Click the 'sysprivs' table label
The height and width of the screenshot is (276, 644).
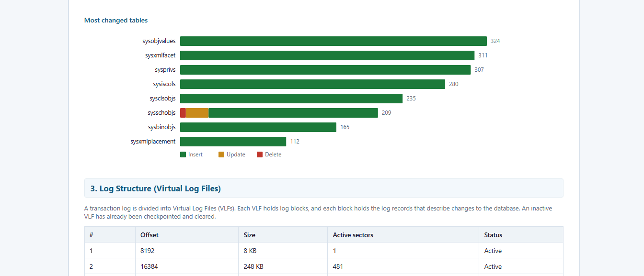pos(165,70)
